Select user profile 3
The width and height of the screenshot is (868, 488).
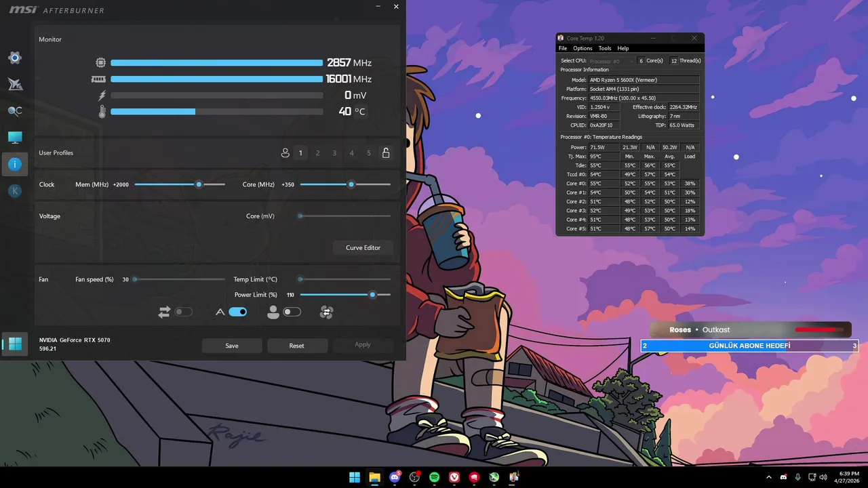click(334, 153)
